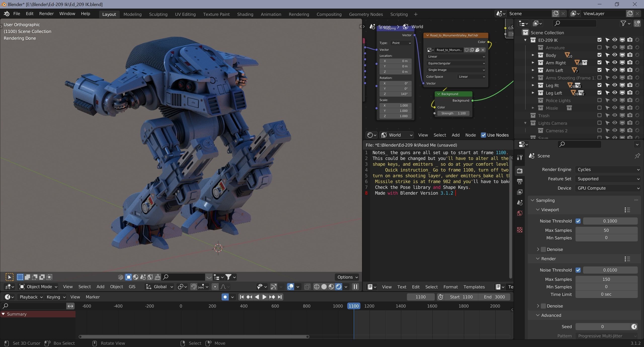Screen dimensions: 644x347
Task: Open the text editor Templates menu
Action: pos(474,287)
